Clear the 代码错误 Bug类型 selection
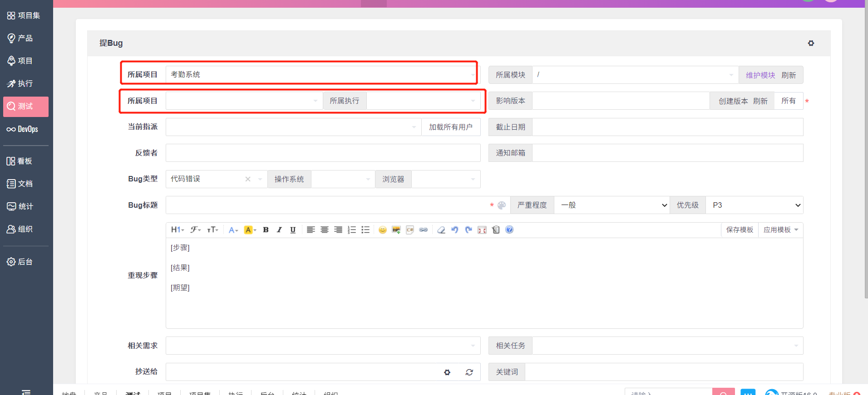This screenshot has height=395, width=868. (248, 179)
